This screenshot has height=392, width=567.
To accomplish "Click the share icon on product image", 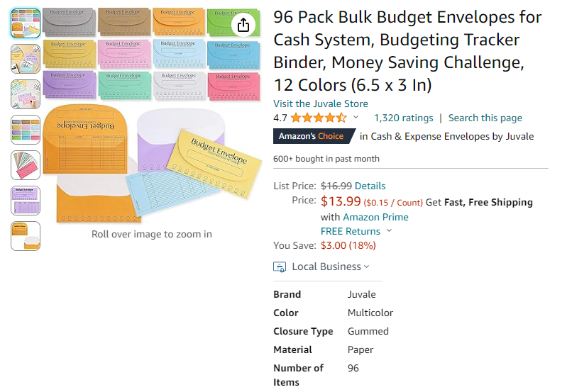I will point(243,25).
